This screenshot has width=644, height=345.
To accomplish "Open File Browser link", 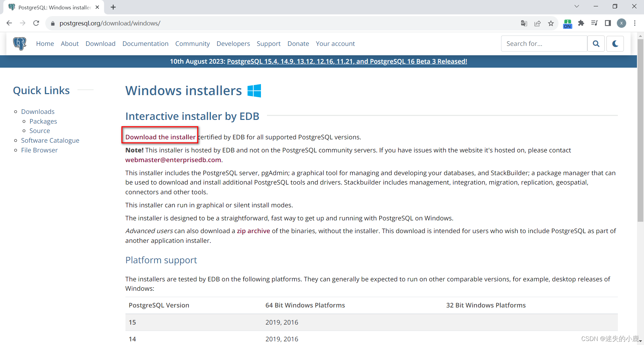I will click(x=39, y=150).
